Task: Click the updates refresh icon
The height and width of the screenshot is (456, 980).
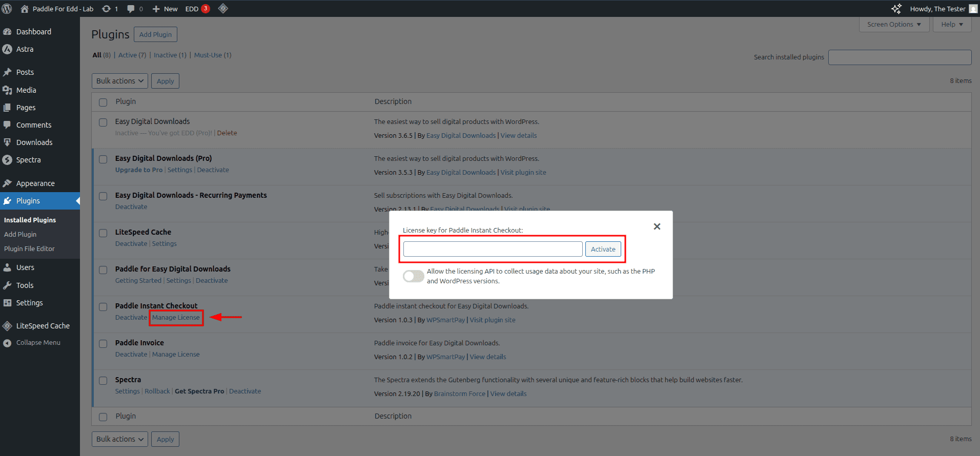Action: coord(106,9)
